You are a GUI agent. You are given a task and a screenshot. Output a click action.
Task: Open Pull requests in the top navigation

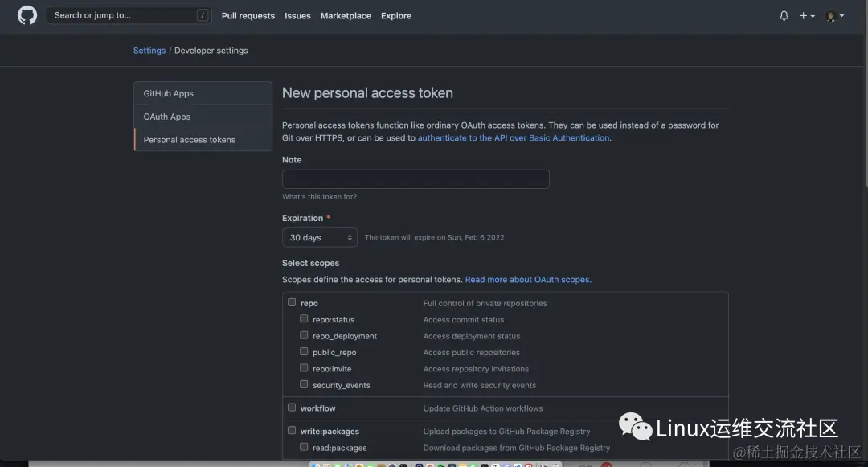(248, 16)
